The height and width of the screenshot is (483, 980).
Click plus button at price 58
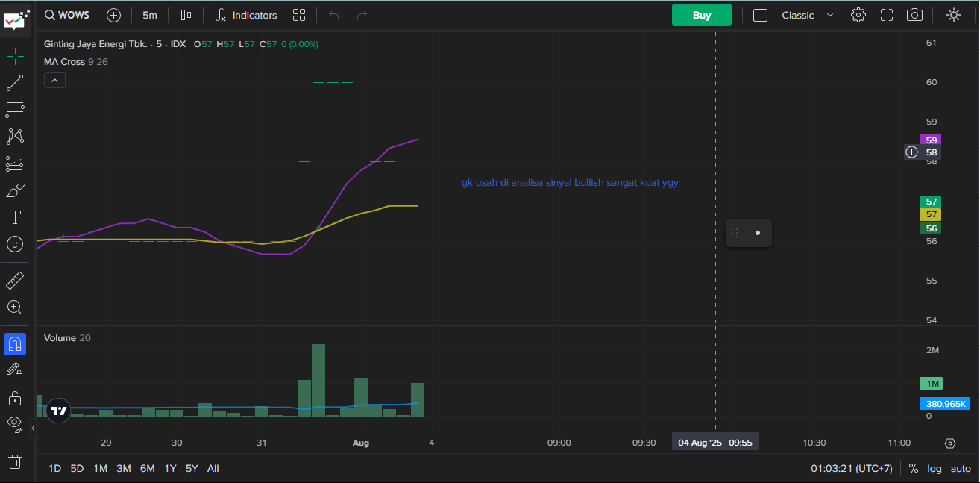(x=911, y=152)
